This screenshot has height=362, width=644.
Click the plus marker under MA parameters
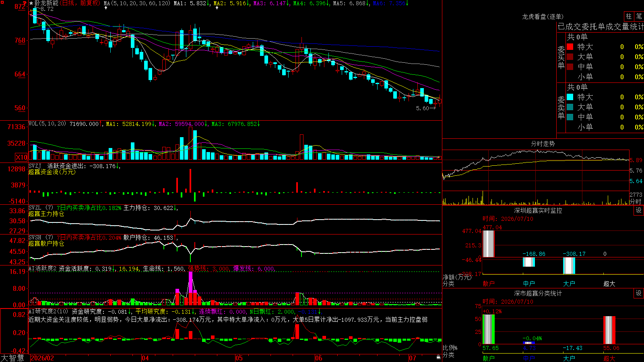(106, 8)
